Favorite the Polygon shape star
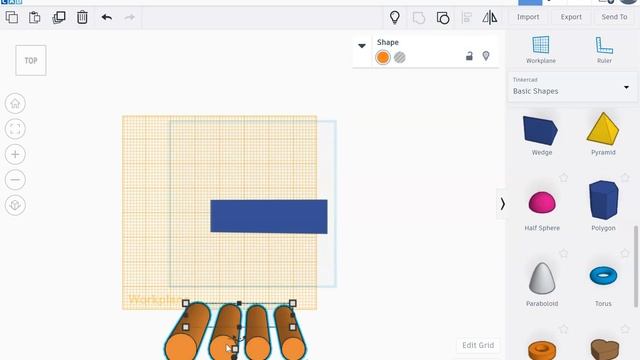The height and width of the screenshot is (360, 640). (625, 178)
